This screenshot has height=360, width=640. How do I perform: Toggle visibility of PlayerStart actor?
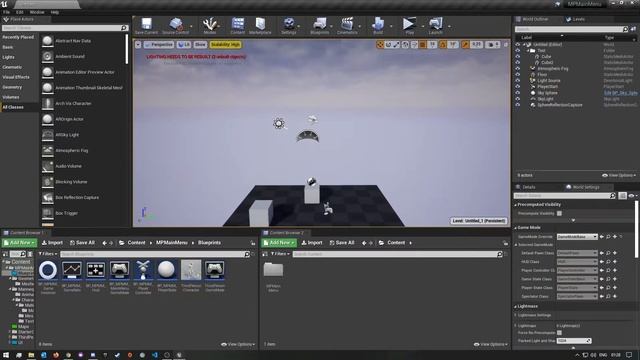tap(518, 87)
